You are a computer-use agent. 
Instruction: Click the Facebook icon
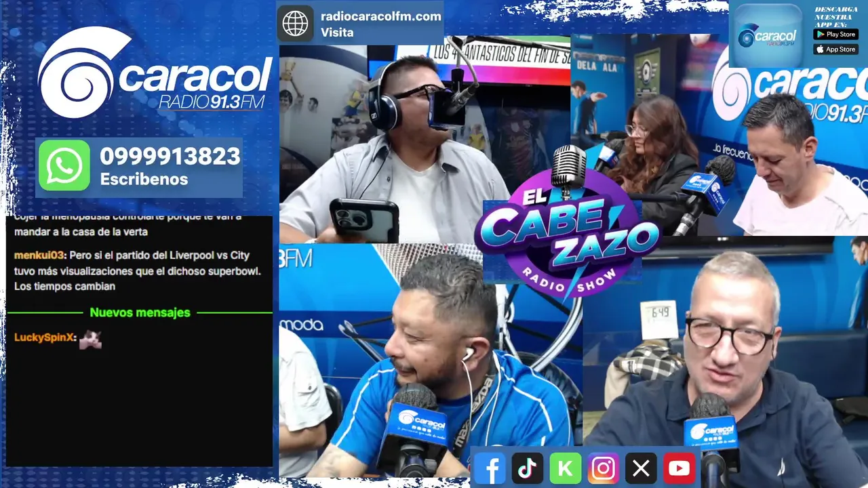[490, 468]
